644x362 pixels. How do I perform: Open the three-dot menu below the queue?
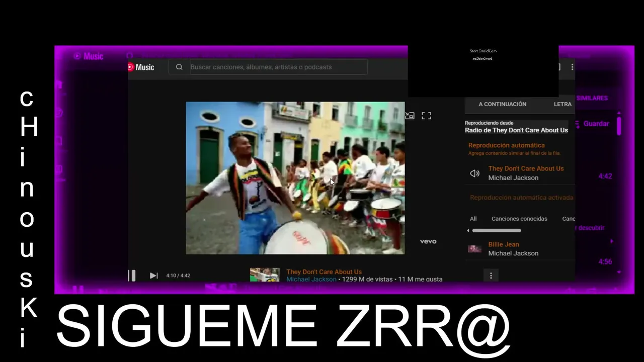click(491, 275)
